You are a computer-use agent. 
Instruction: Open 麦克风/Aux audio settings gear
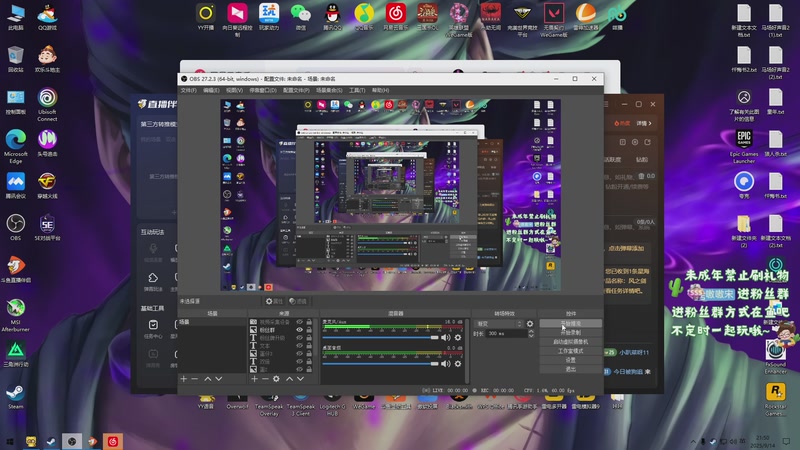tap(458, 337)
